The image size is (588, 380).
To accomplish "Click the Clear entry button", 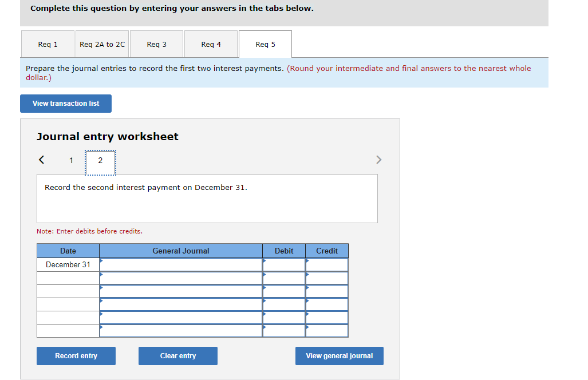I will [177, 355].
